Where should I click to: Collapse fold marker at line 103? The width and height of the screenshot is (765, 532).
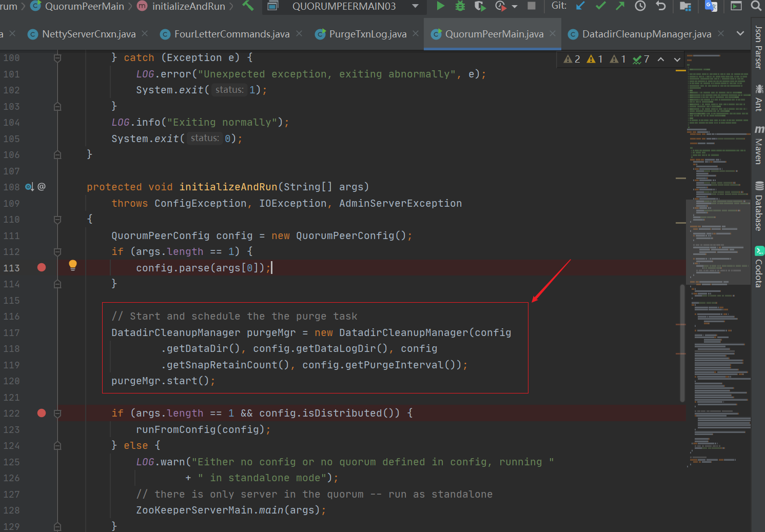pyautogui.click(x=57, y=106)
